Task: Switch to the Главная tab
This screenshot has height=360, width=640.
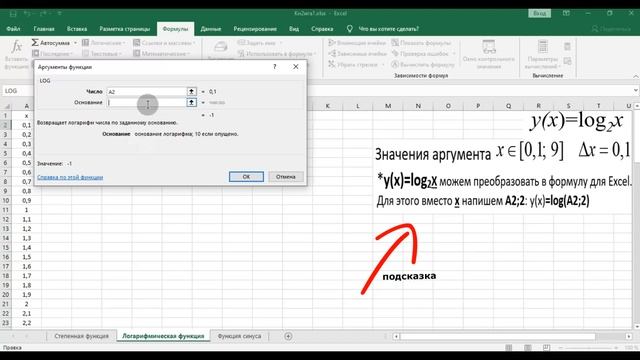Action: [44, 29]
